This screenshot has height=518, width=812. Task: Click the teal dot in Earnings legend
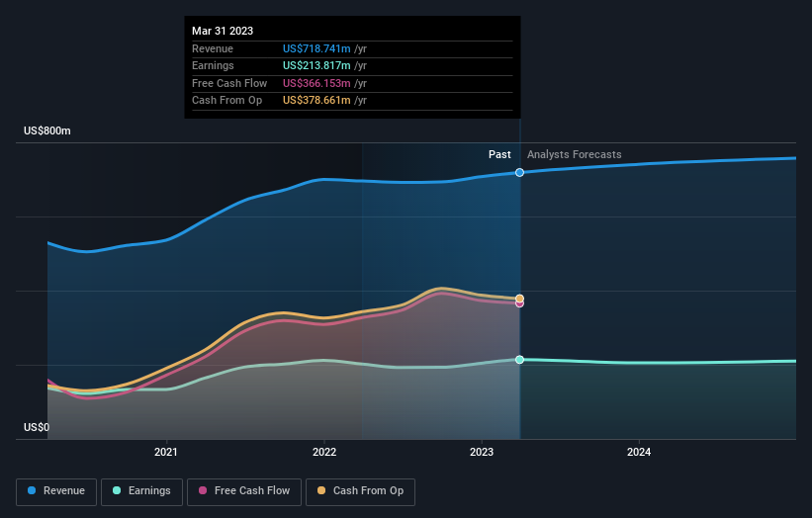tap(117, 490)
